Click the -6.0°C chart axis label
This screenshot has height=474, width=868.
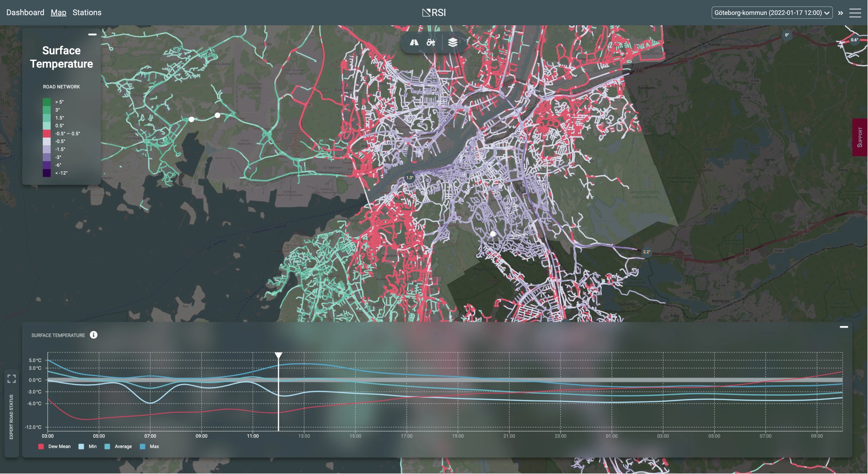click(x=35, y=404)
